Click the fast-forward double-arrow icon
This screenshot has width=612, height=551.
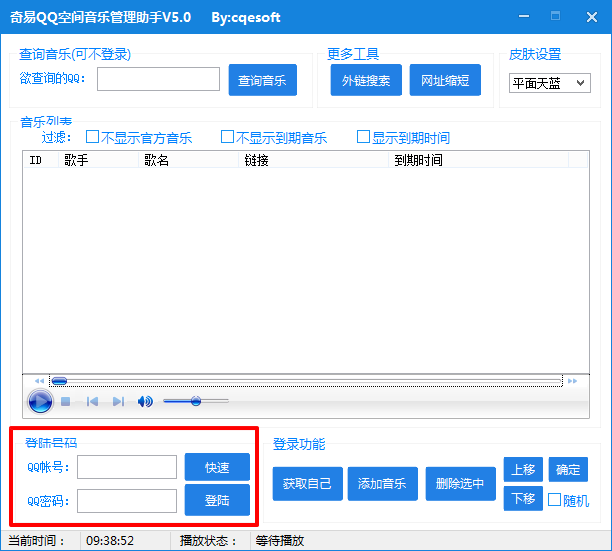[x=572, y=381]
